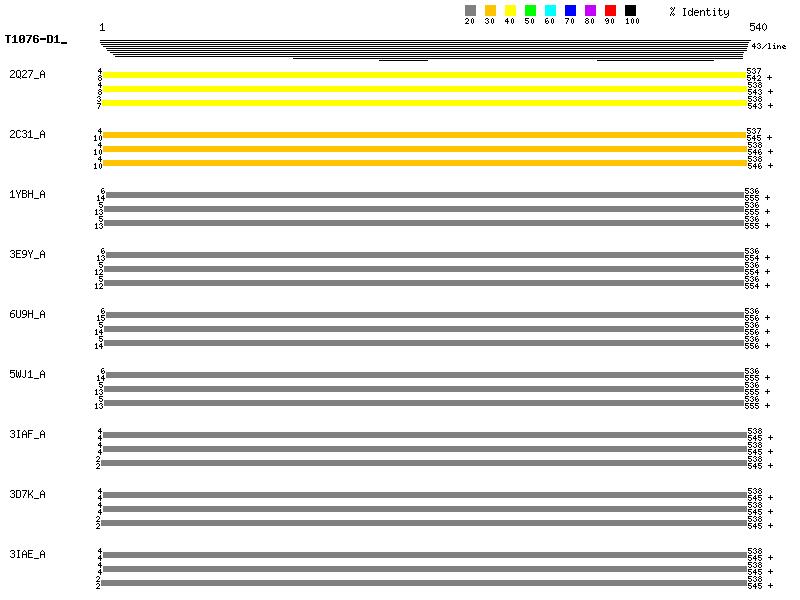The width and height of the screenshot is (800, 600).
Task: Click the black 100% identity swatch
Action: click(x=630, y=10)
